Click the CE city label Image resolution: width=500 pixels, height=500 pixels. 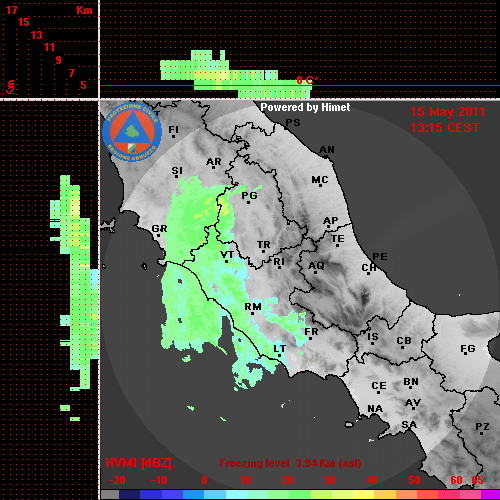pyautogui.click(x=379, y=386)
